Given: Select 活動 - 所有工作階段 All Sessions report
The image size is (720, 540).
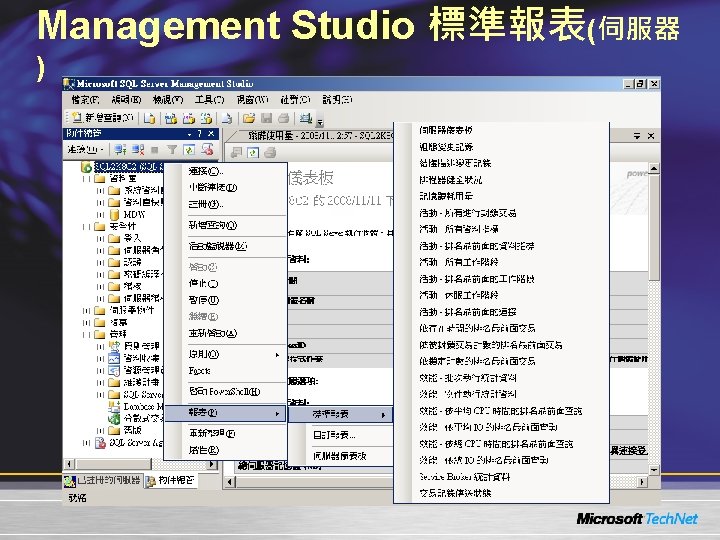Looking at the screenshot, I should click(x=501, y=262).
